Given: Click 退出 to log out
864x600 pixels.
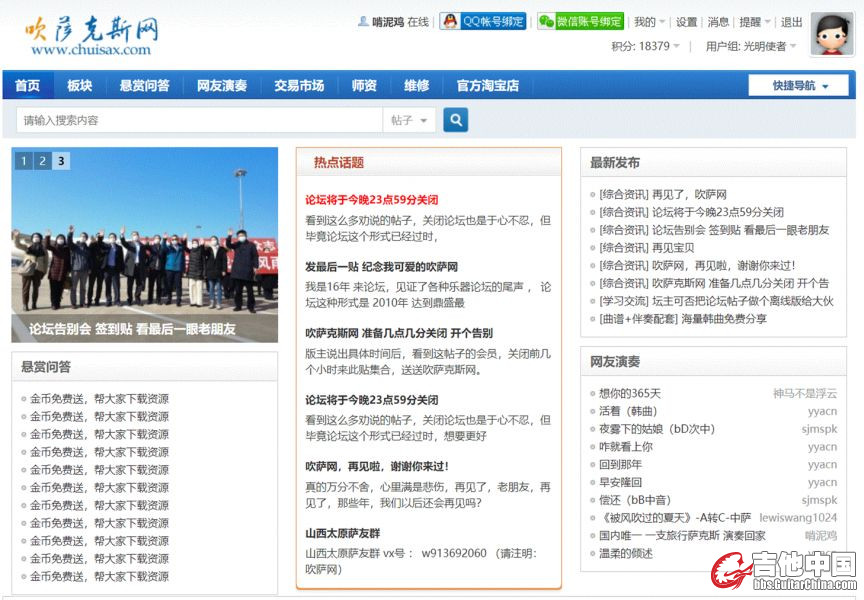Looking at the screenshot, I should pyautogui.click(x=791, y=22).
